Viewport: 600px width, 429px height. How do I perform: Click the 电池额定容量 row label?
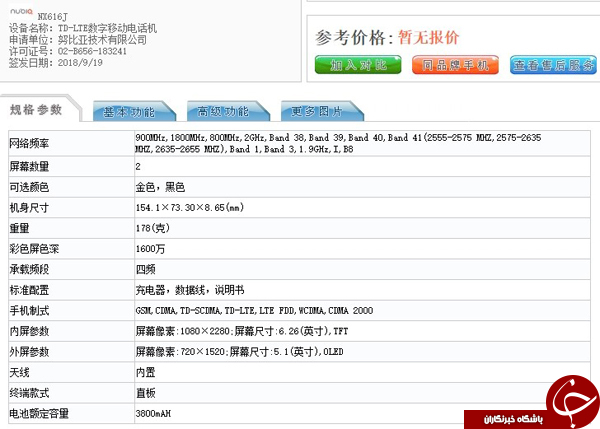(x=39, y=414)
